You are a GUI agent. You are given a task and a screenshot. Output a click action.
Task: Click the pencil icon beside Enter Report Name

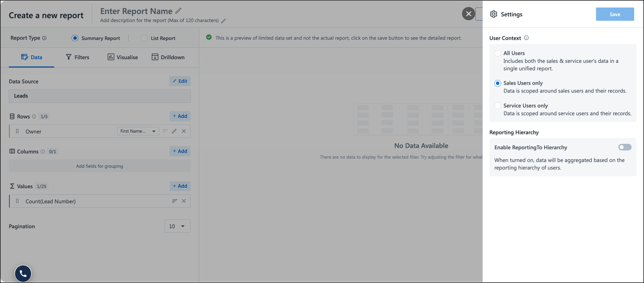(178, 11)
